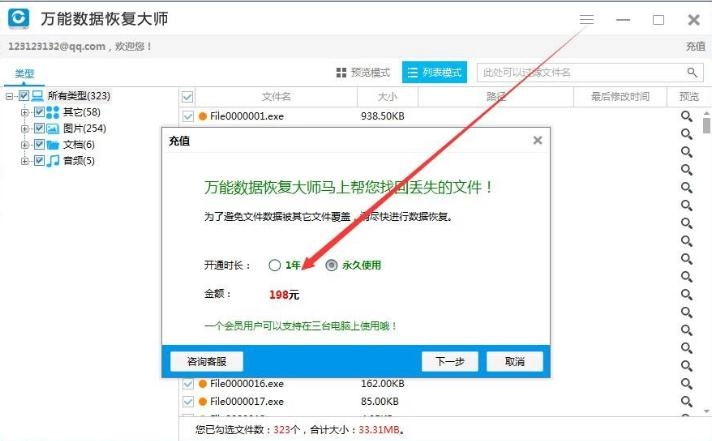Click 咨询客服 button
The width and height of the screenshot is (712, 441).
(x=207, y=362)
